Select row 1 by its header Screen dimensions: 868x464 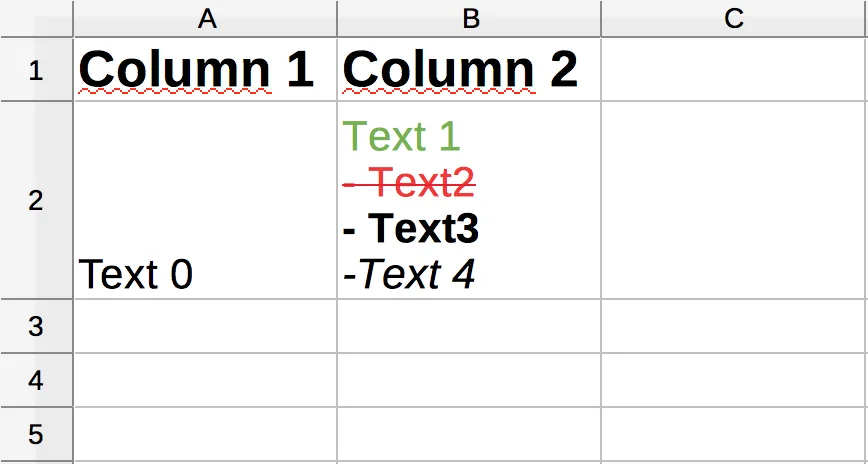click(x=36, y=70)
